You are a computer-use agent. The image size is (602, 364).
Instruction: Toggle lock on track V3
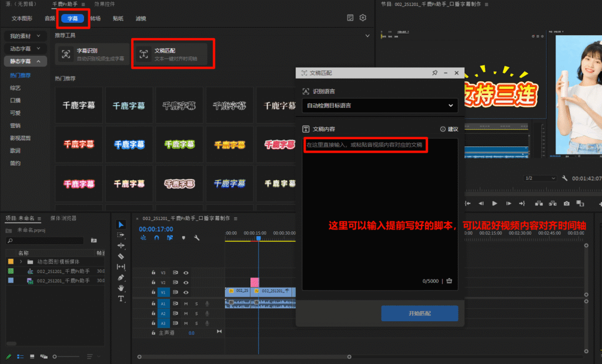pos(153,273)
